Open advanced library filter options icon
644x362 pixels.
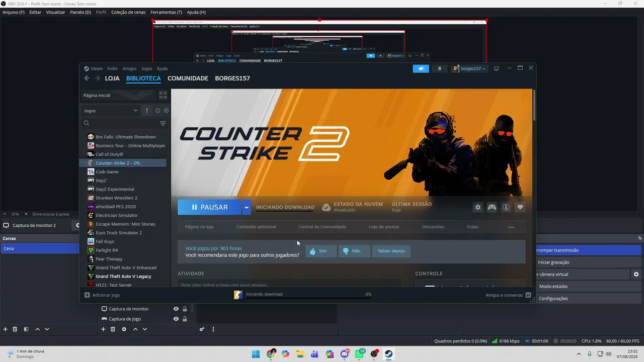pyautogui.click(x=163, y=123)
